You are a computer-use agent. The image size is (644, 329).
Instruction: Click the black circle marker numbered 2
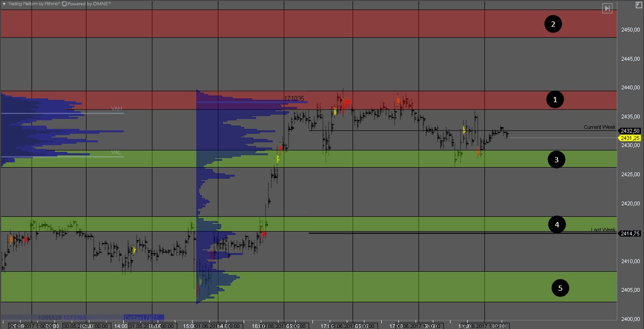[553, 24]
